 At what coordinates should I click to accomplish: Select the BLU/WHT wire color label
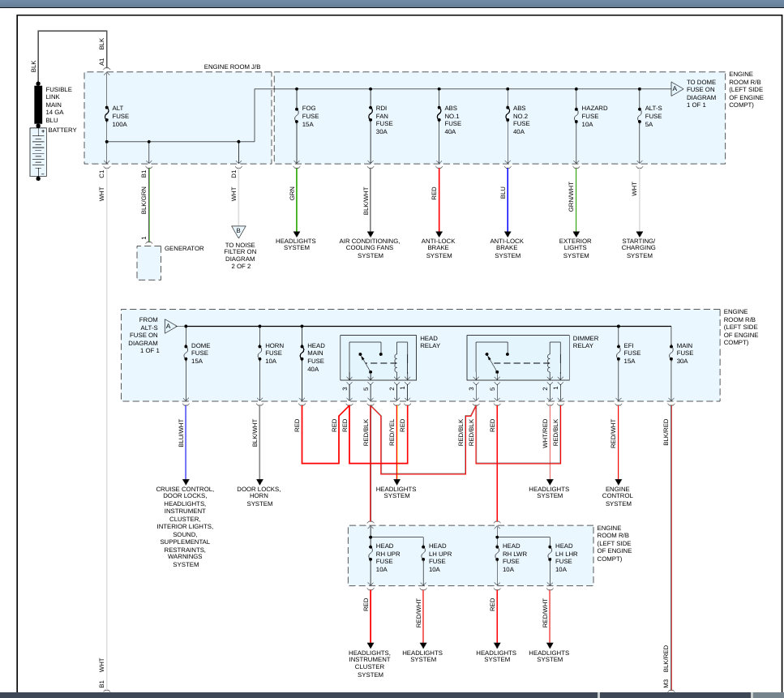point(181,433)
